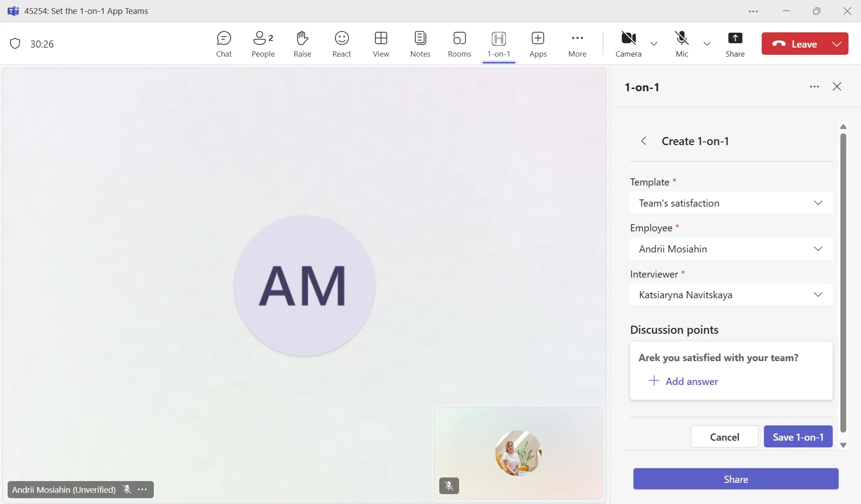This screenshot has height=504, width=861.
Task: Click the Save 1-on-1 button
Action: 798,437
